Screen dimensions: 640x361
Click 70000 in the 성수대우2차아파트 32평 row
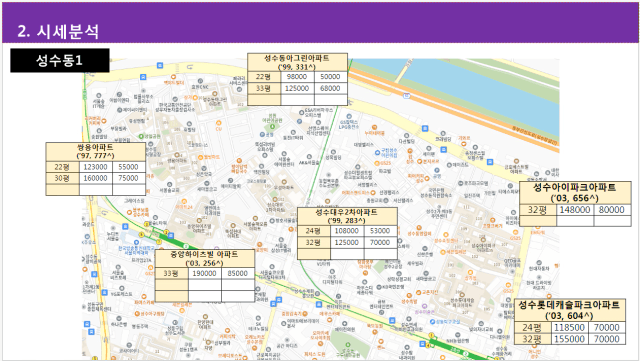pos(380,242)
